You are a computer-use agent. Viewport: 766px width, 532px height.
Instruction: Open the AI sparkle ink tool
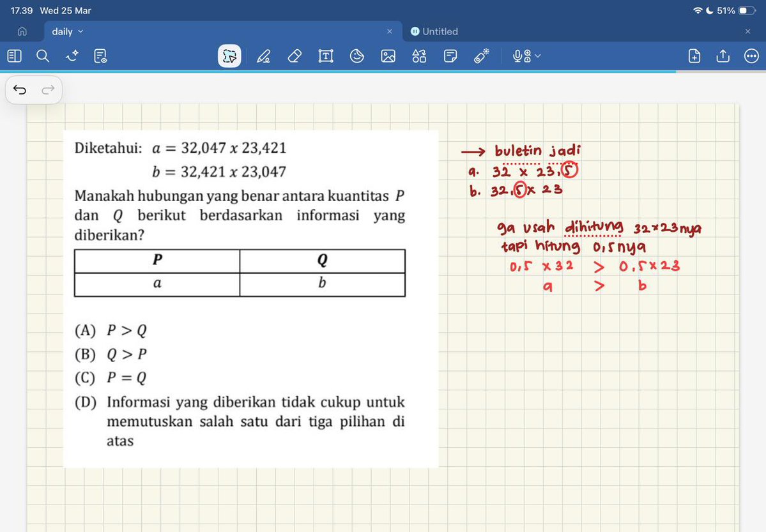click(x=72, y=56)
